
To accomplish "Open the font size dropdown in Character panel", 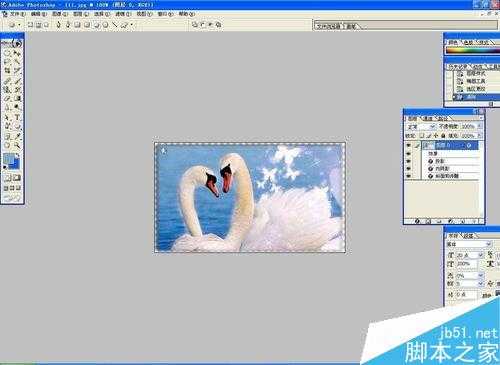I will [481, 255].
